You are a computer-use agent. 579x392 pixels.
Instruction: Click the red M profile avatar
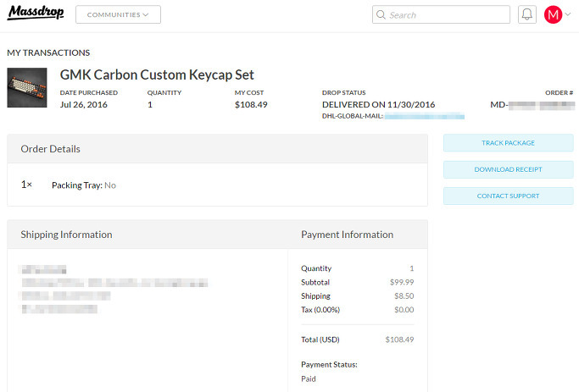(x=553, y=14)
